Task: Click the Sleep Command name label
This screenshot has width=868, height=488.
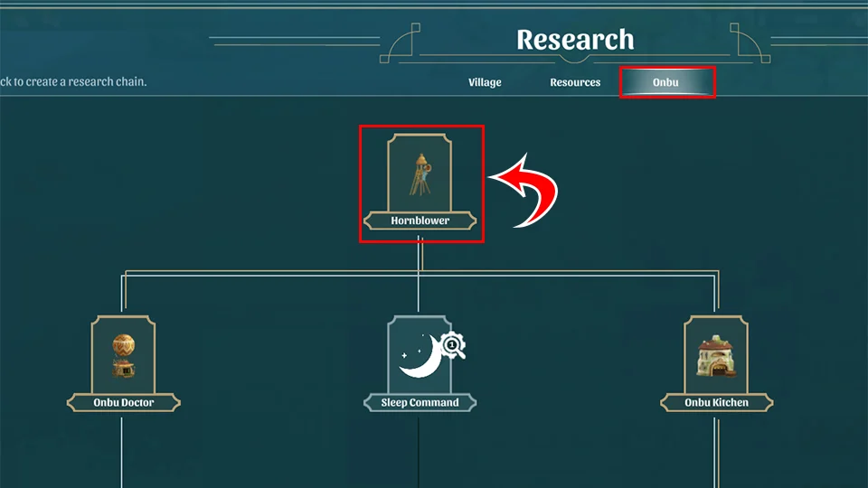Action: [x=420, y=403]
